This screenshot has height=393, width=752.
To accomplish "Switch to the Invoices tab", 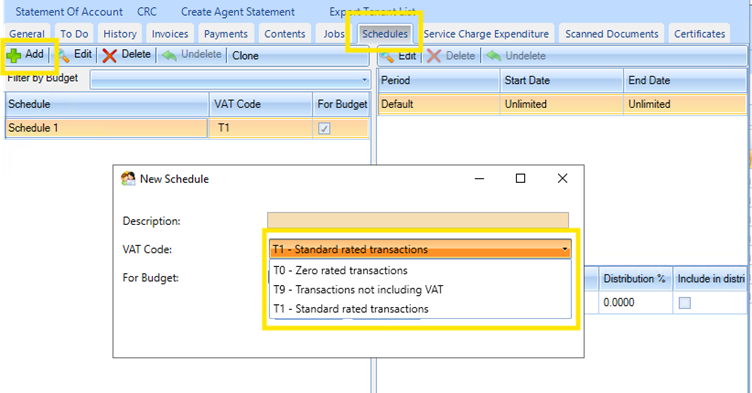I will point(170,34).
